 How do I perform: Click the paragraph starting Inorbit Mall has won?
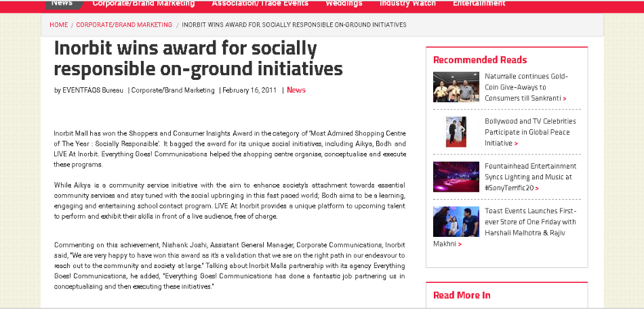tap(230, 149)
